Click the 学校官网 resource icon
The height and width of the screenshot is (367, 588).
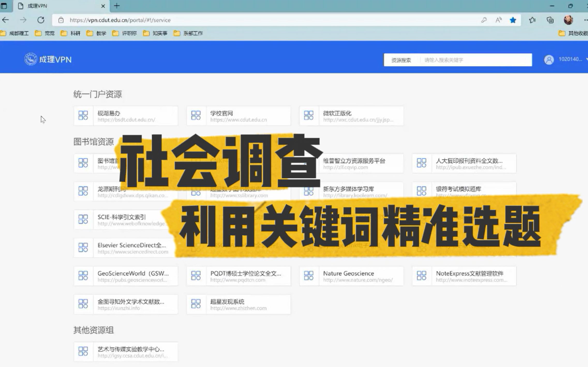point(196,116)
